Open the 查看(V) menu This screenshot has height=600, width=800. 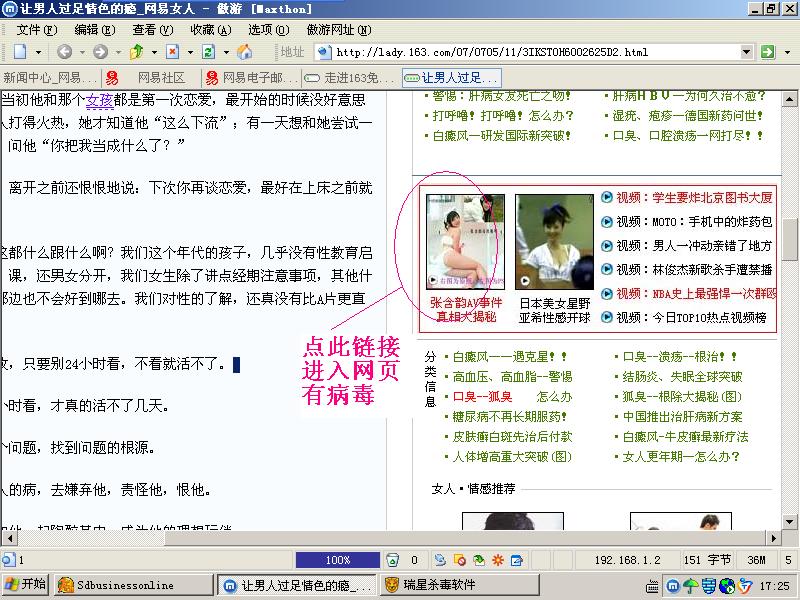pos(153,30)
